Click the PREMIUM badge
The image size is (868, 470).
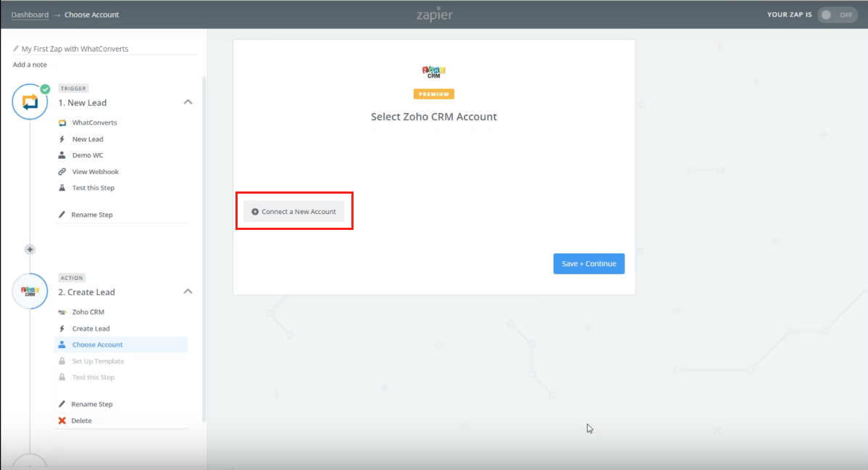[434, 94]
